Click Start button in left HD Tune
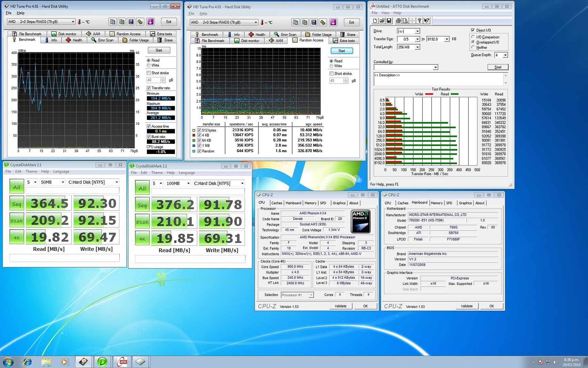The image size is (588, 368). 159,50
